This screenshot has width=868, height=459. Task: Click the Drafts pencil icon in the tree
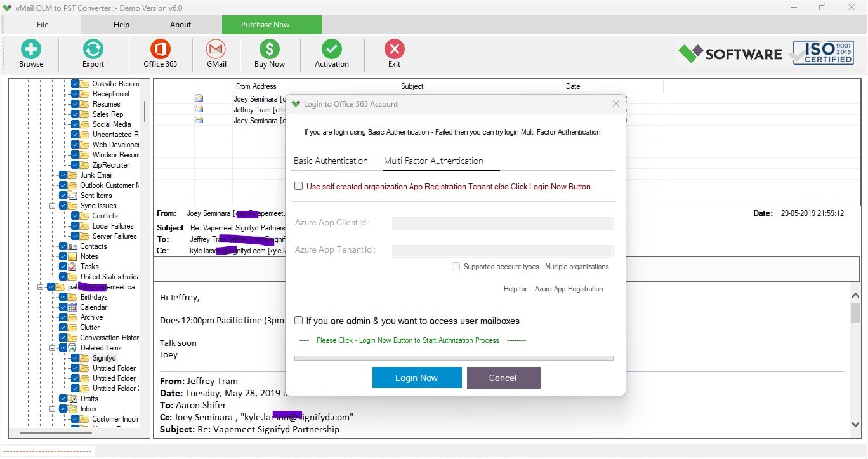(72, 399)
